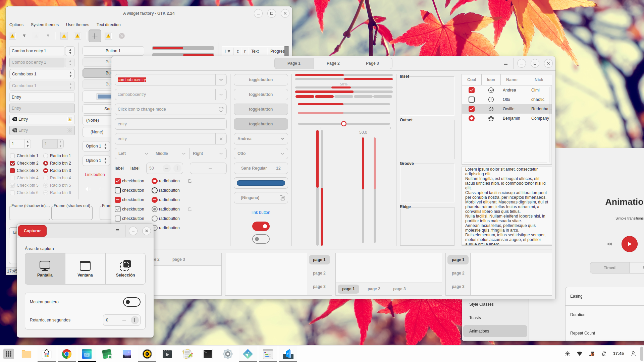
Task: Click the plus toolbar button in widget factory
Action: (x=95, y=36)
